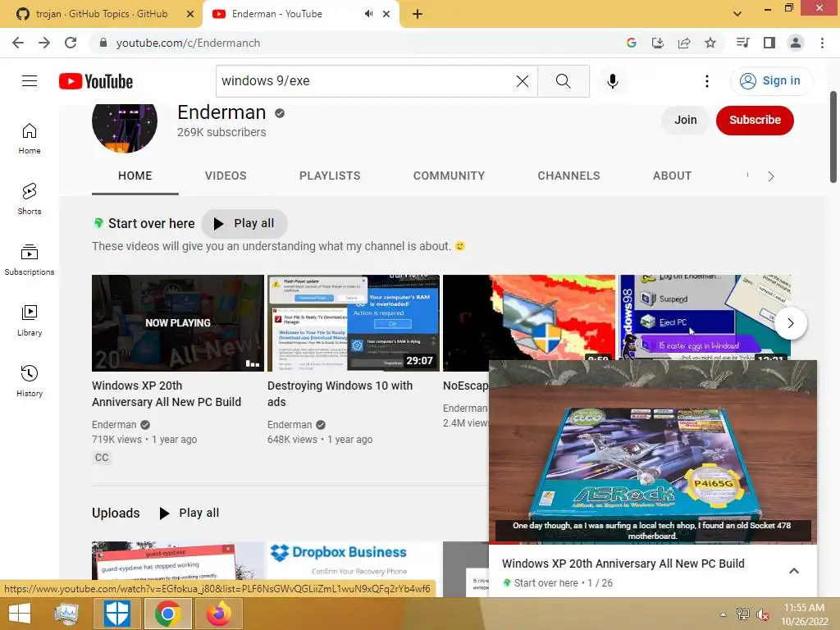Screen dimensions: 840x630
Task: Open Home in the sidebar
Action: [x=30, y=138]
